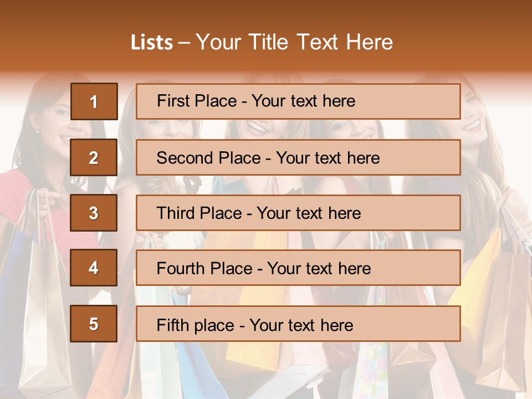532x399 pixels.
Task: Click the number 2 square
Action: (x=94, y=157)
